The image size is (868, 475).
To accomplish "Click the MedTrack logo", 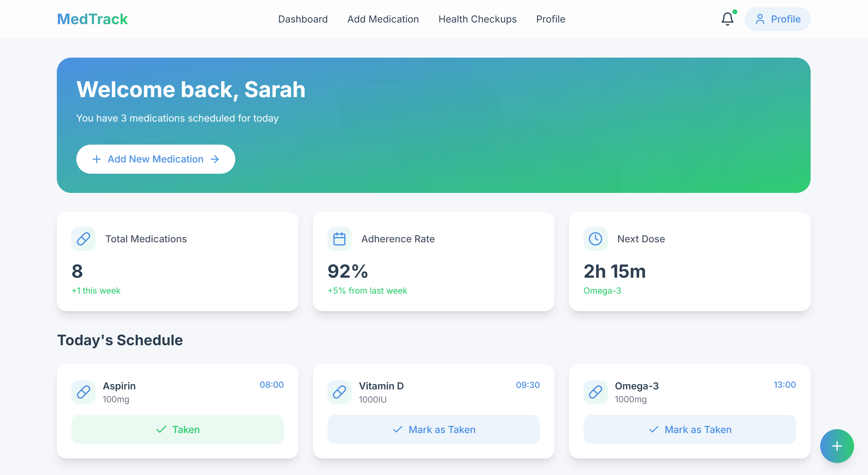I will [x=92, y=19].
